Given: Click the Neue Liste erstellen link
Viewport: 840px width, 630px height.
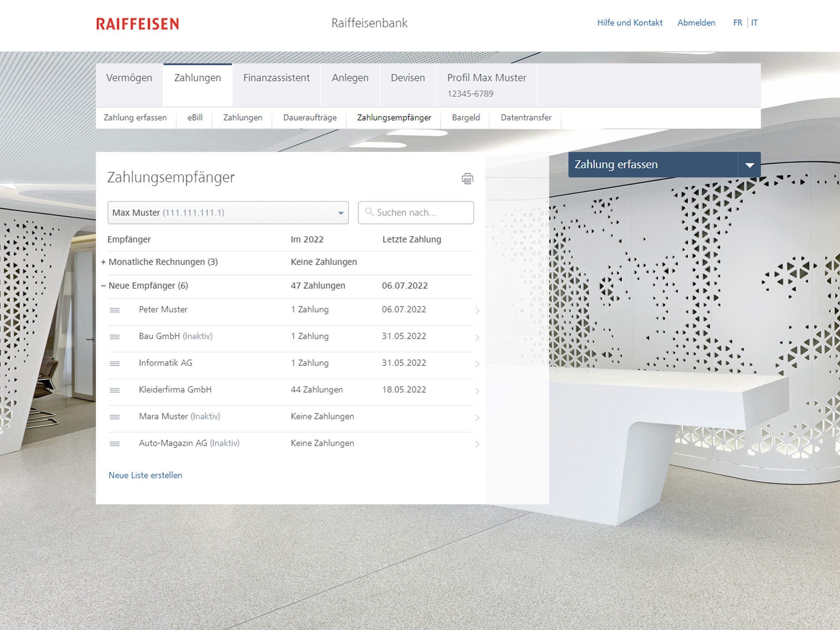Looking at the screenshot, I should click(x=146, y=475).
